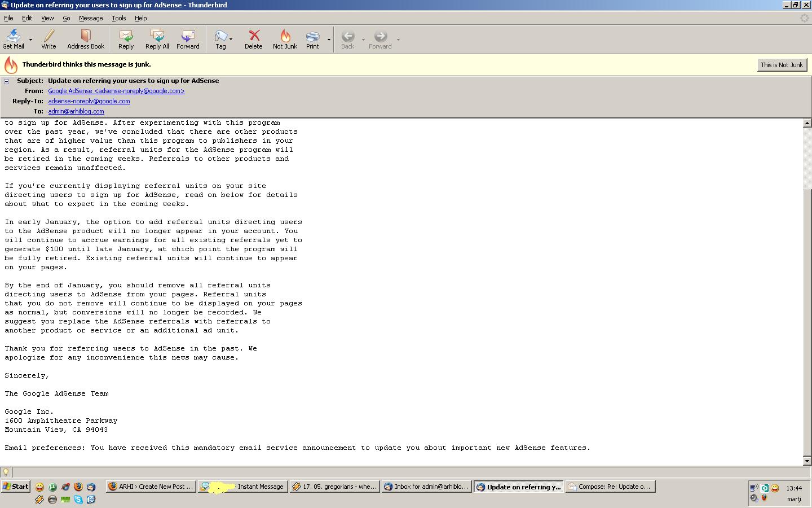
Task: Collapse the message header with minus toggle
Action: pyautogui.click(x=7, y=81)
